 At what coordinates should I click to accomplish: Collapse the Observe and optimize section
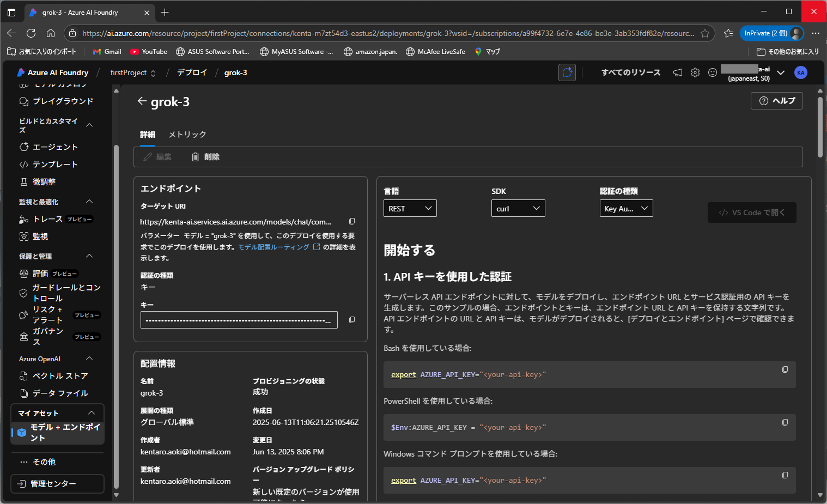tap(89, 202)
